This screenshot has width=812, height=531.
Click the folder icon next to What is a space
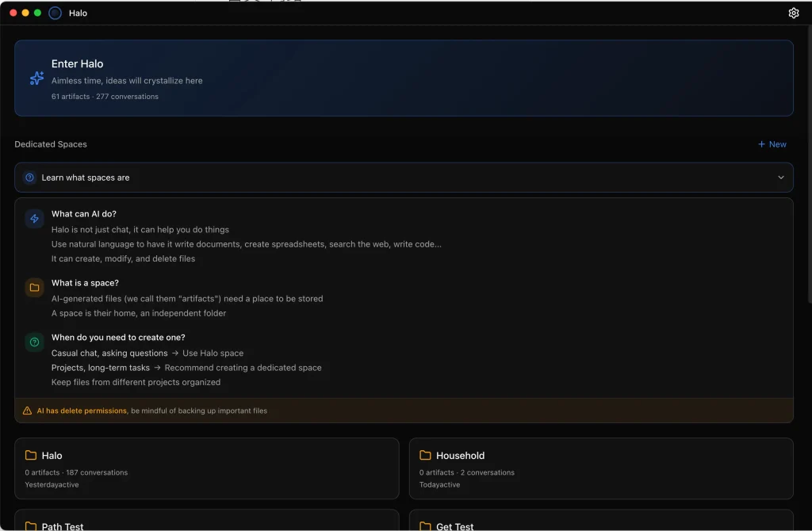pyautogui.click(x=34, y=288)
